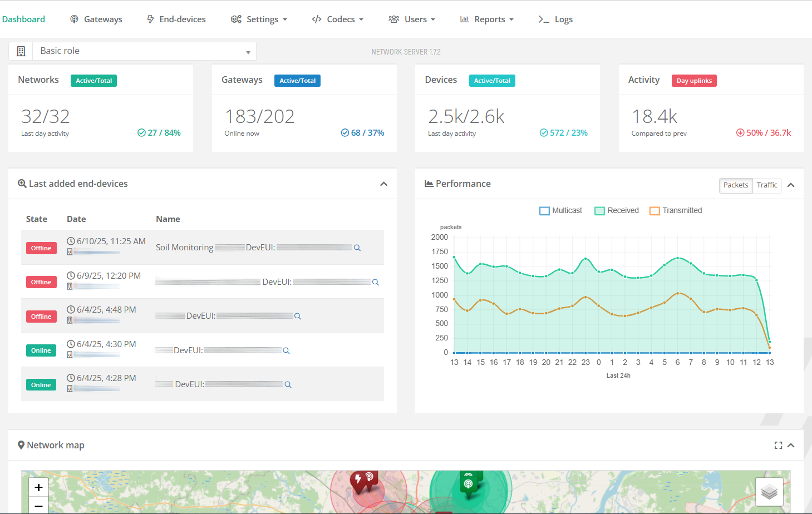The height and width of the screenshot is (514, 812).
Task: Expand Network map to fullscreen
Action: pos(778,445)
